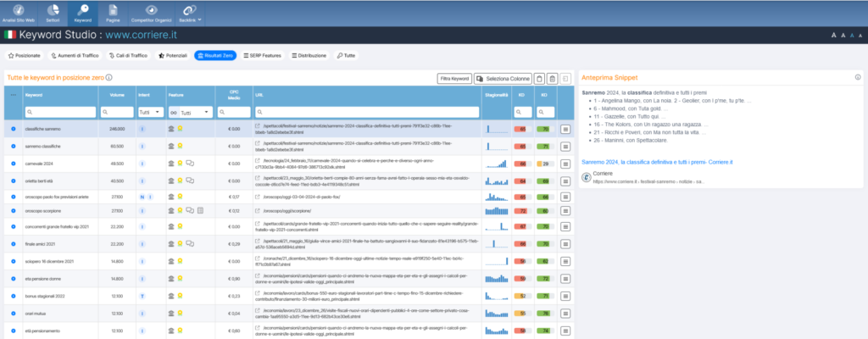Open row menu for orietta berti età

[x=565, y=181]
